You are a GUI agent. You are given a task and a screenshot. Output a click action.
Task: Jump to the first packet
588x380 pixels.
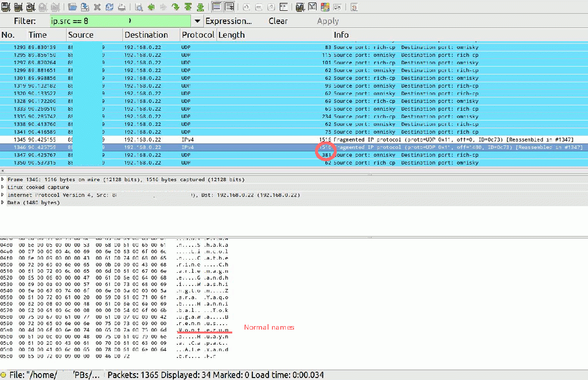pos(188,7)
